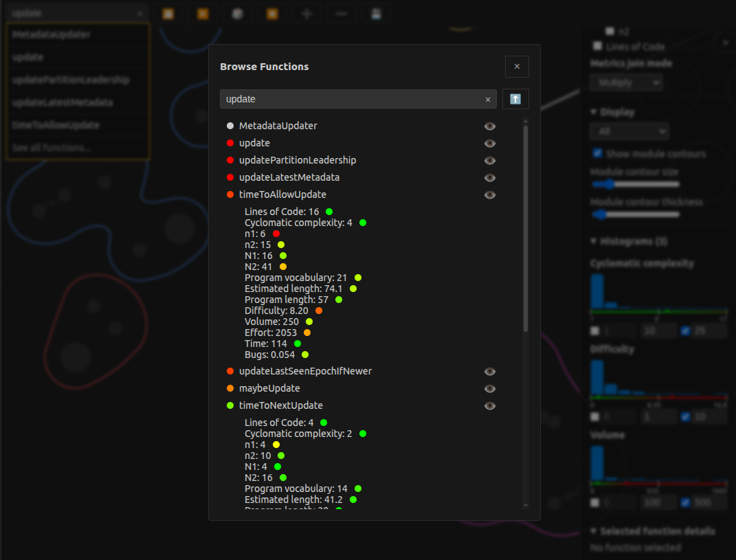This screenshot has height=560, width=736.
Task: Toggle visibility eye for updatePartitionLeadership
Action: point(489,161)
